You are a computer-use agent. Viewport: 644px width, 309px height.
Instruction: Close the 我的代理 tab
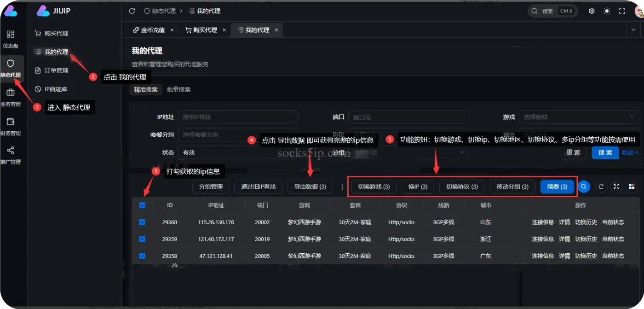(x=276, y=30)
